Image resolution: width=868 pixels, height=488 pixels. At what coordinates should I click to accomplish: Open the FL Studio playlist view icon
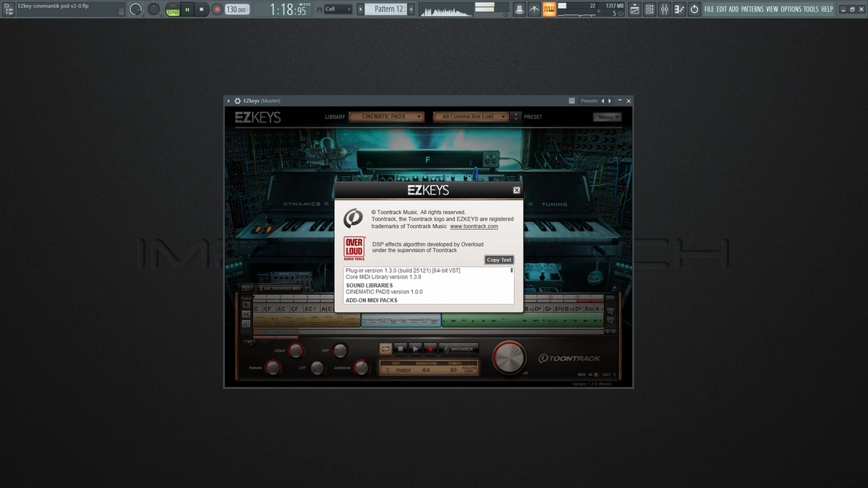634,9
